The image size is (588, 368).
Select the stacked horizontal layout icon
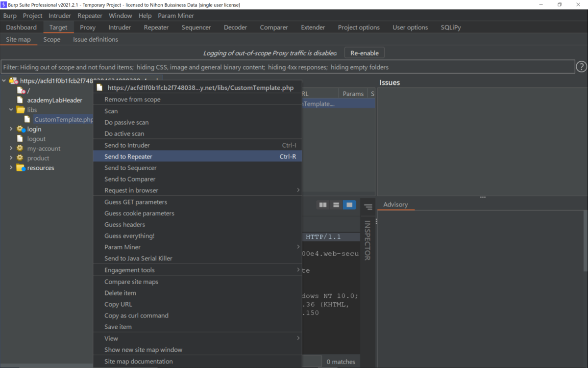336,205
